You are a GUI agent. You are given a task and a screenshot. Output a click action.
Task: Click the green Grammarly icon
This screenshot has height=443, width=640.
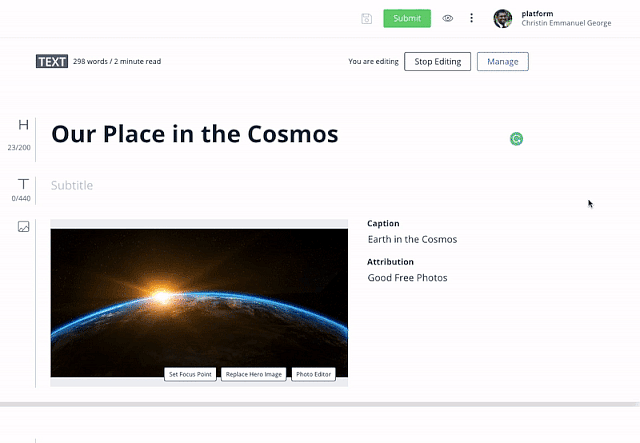pyautogui.click(x=516, y=139)
